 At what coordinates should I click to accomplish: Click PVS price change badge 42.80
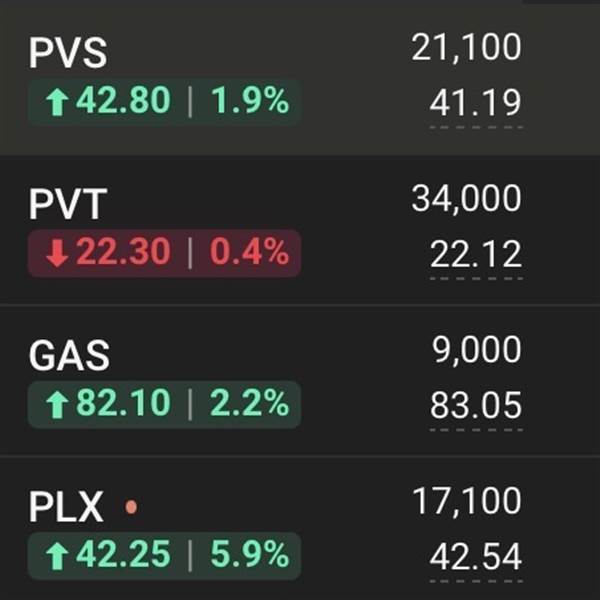click(122, 103)
